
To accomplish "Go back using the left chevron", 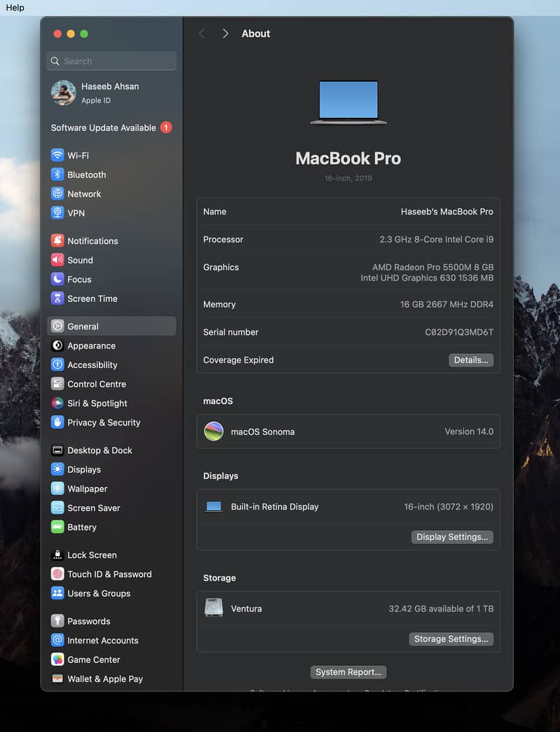I will 202,34.
